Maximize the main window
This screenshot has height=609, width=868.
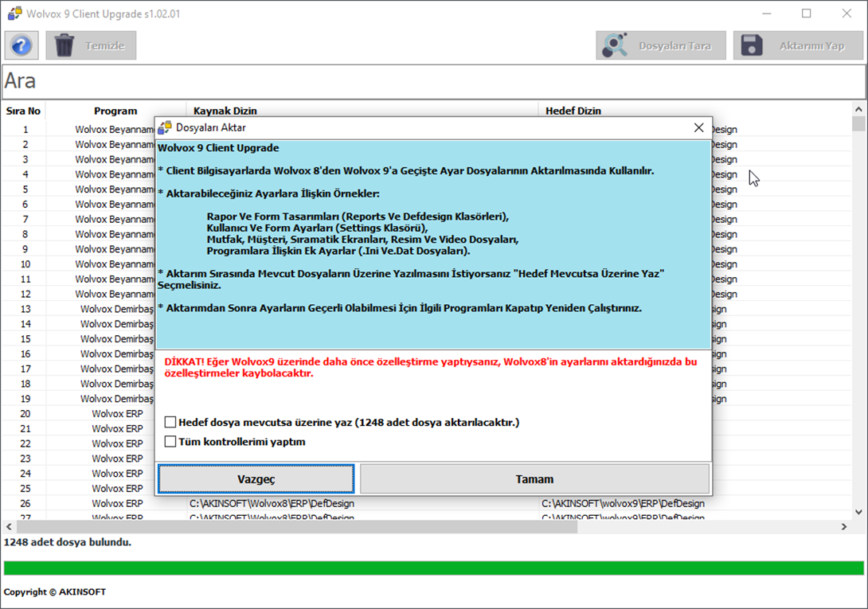click(807, 14)
